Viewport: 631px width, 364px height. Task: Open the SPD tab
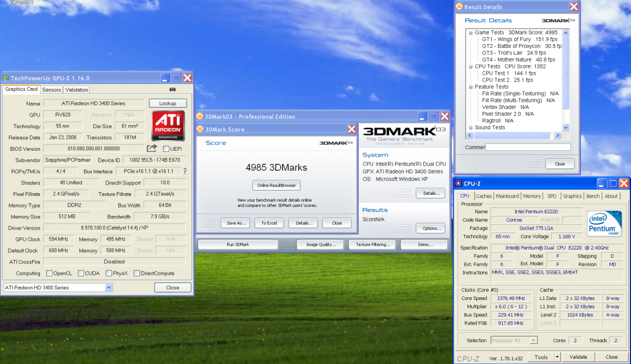552,196
